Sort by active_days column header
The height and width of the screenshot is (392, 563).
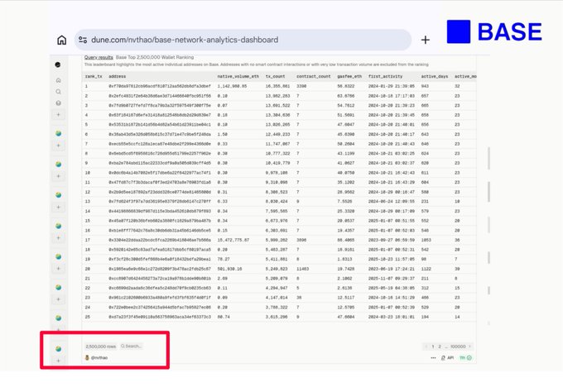tap(435, 76)
